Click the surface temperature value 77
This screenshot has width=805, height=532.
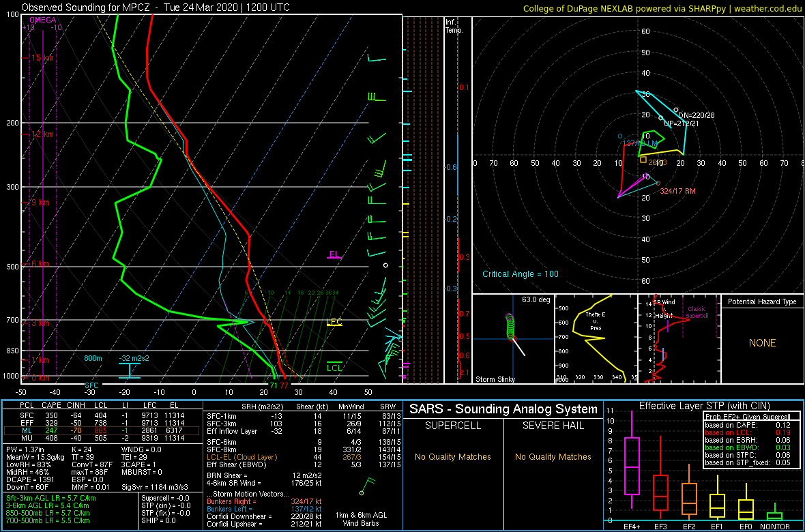pyautogui.click(x=284, y=385)
